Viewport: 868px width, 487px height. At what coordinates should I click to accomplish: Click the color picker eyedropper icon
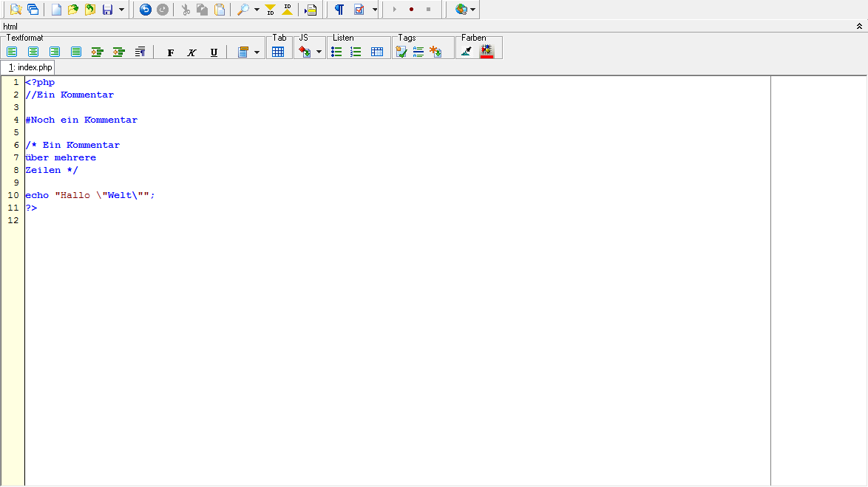tap(466, 52)
